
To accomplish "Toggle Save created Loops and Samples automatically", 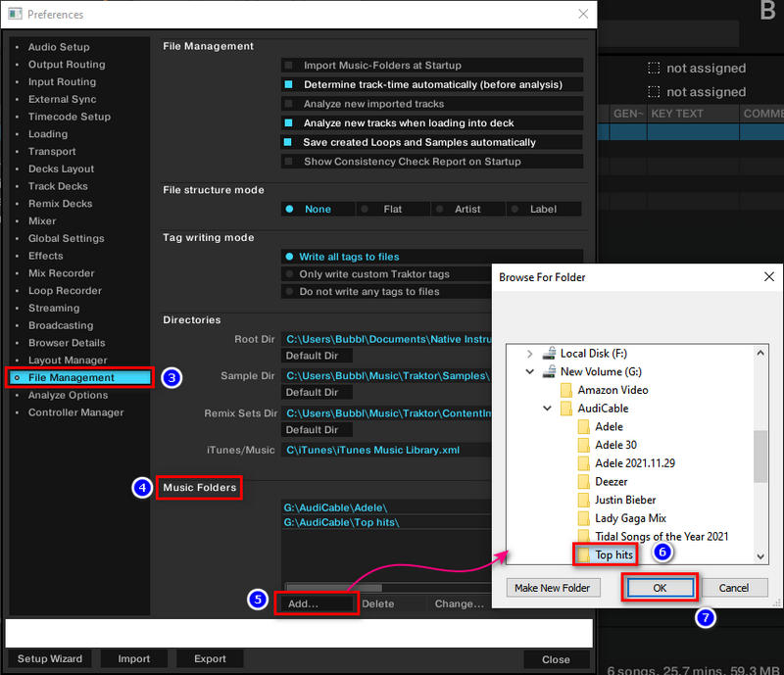I will pos(288,142).
